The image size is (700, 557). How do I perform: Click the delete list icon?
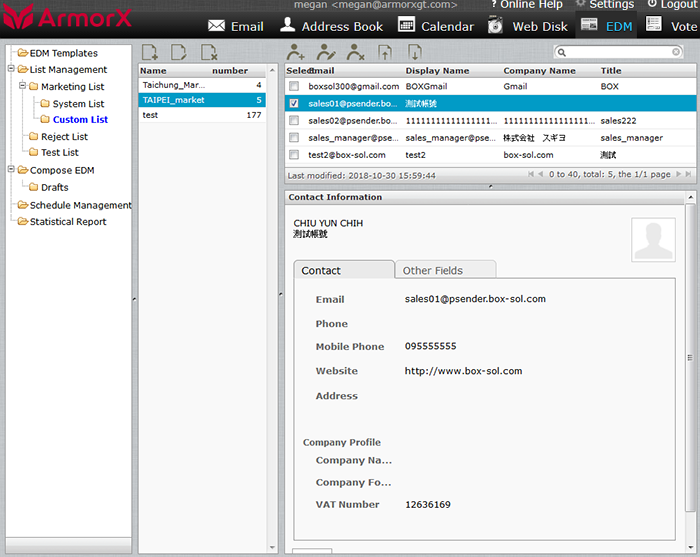click(208, 52)
